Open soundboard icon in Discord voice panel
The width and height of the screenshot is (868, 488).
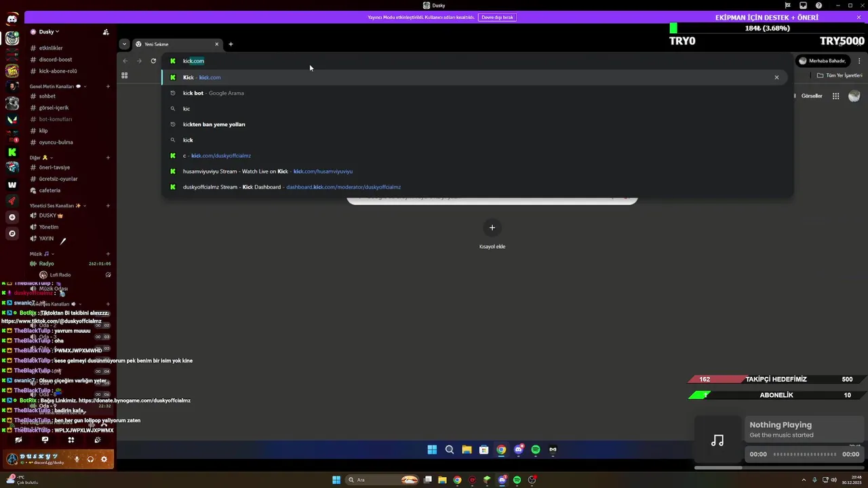[98, 440]
